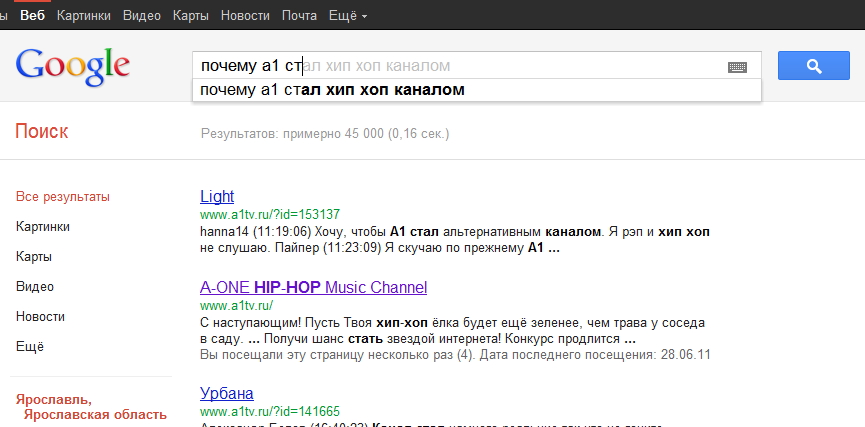Filter by Карты in left sidebar
The image size is (865, 427).
coord(34,257)
